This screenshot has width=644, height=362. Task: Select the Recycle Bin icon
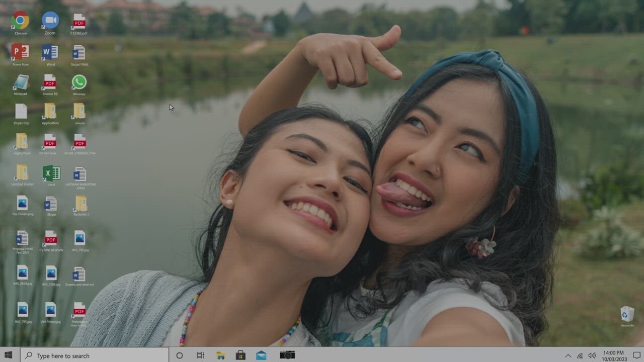coord(627,314)
